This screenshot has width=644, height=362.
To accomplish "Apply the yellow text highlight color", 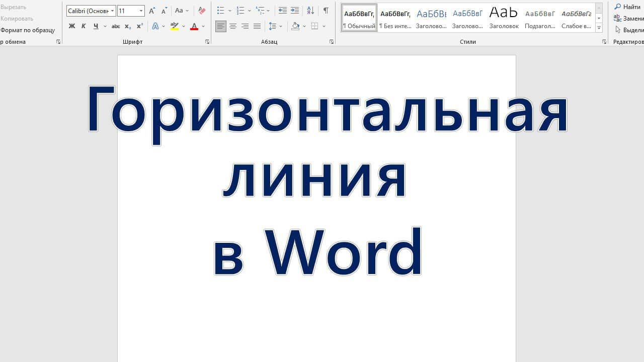I will [175, 26].
